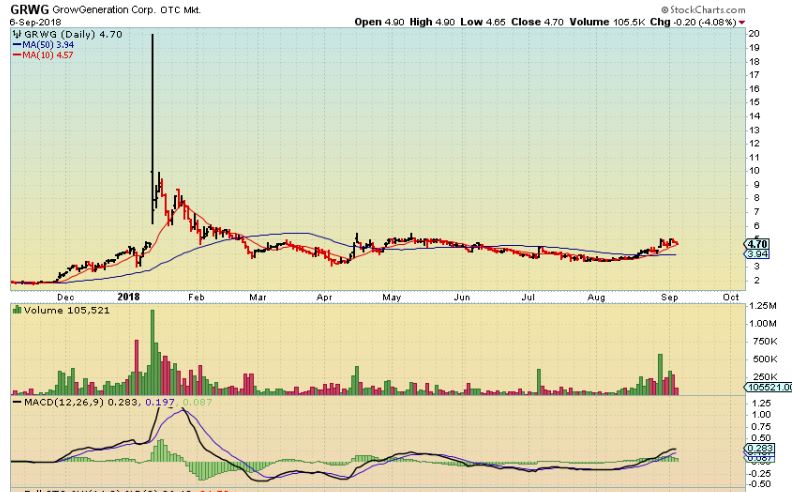Click the Mar label on time axis
This screenshot has height=492, width=792.
(258, 298)
